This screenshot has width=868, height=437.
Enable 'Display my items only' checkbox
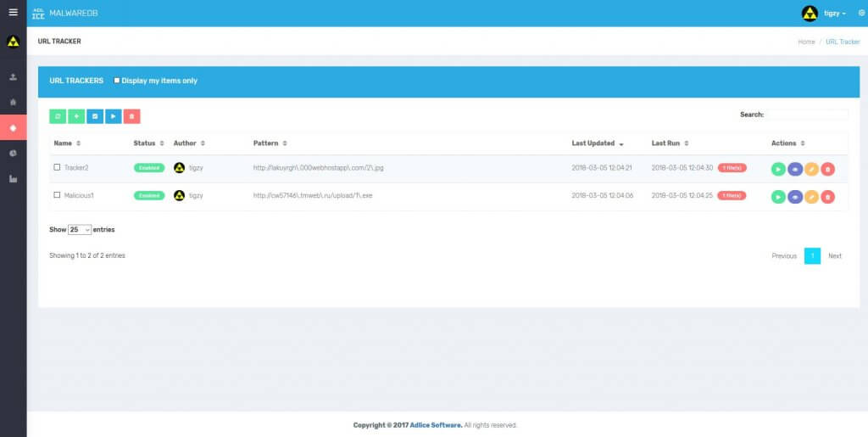(x=117, y=81)
